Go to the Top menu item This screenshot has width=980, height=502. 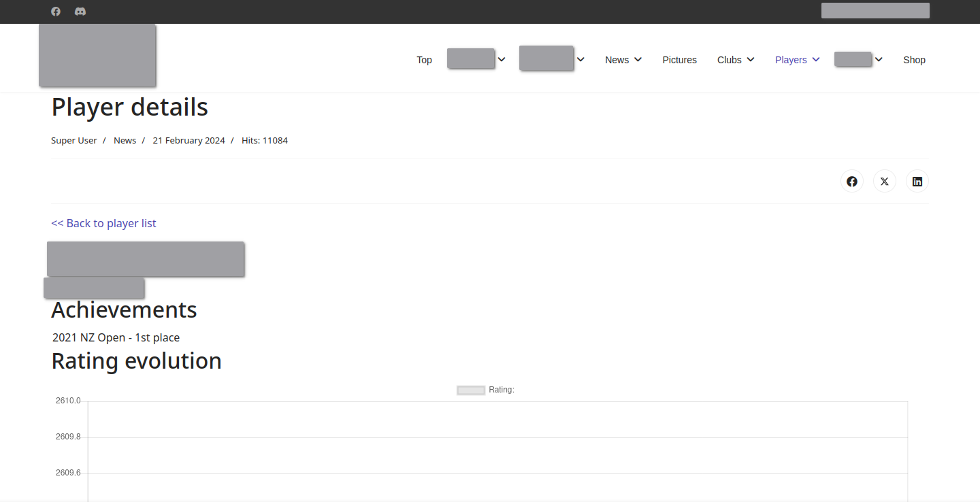[x=424, y=60]
